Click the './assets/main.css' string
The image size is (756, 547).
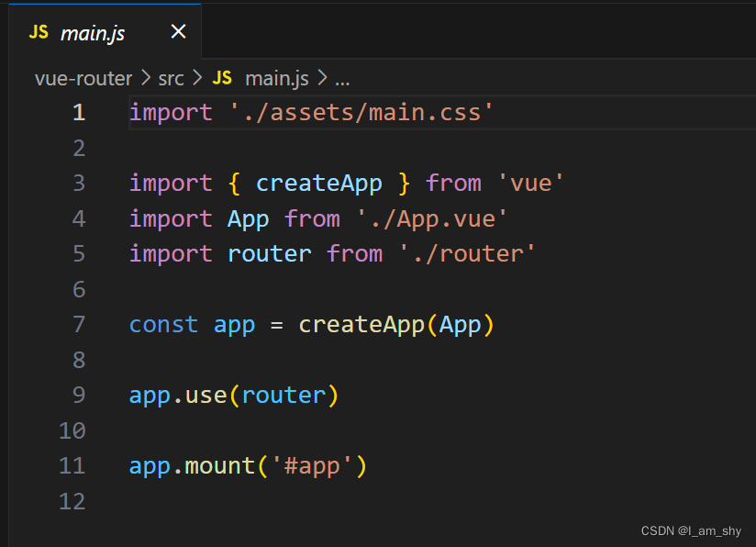tap(361, 113)
